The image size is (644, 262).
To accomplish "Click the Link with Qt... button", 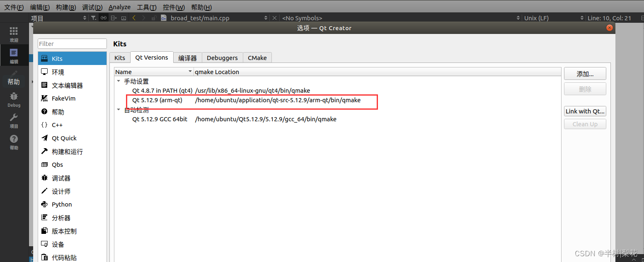I will [x=585, y=111].
